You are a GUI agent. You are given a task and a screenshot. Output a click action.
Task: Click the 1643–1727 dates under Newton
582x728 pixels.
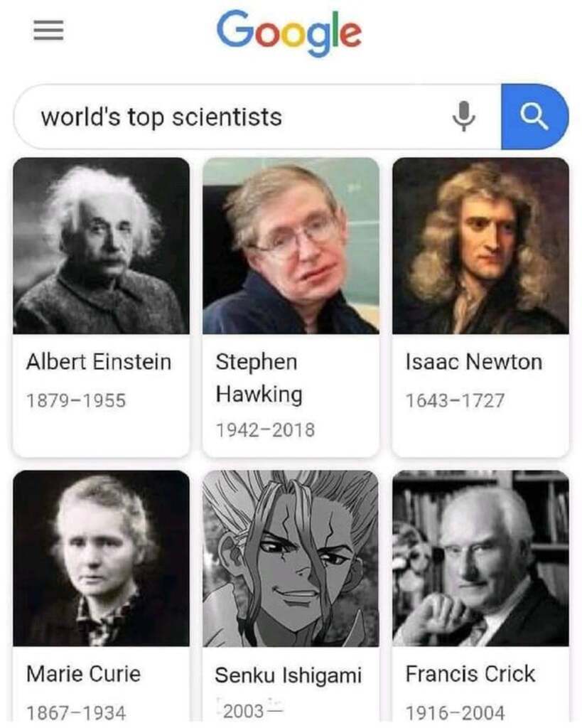click(x=456, y=401)
